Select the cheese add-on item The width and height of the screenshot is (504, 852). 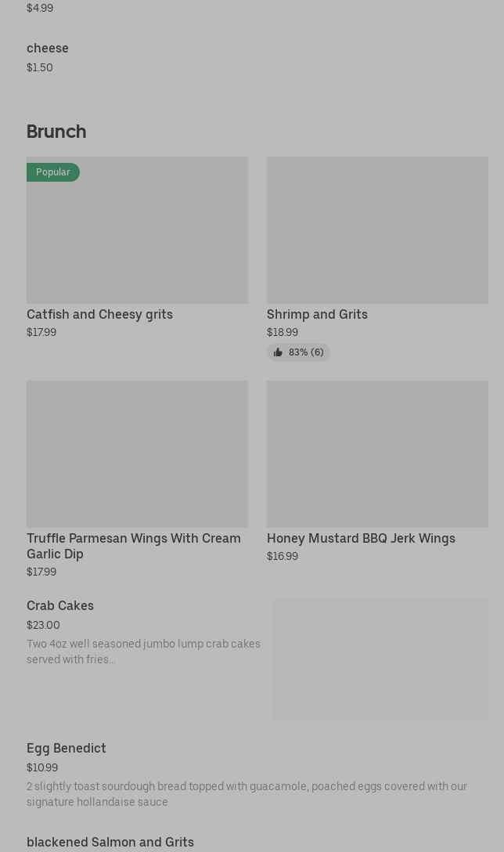tap(48, 48)
